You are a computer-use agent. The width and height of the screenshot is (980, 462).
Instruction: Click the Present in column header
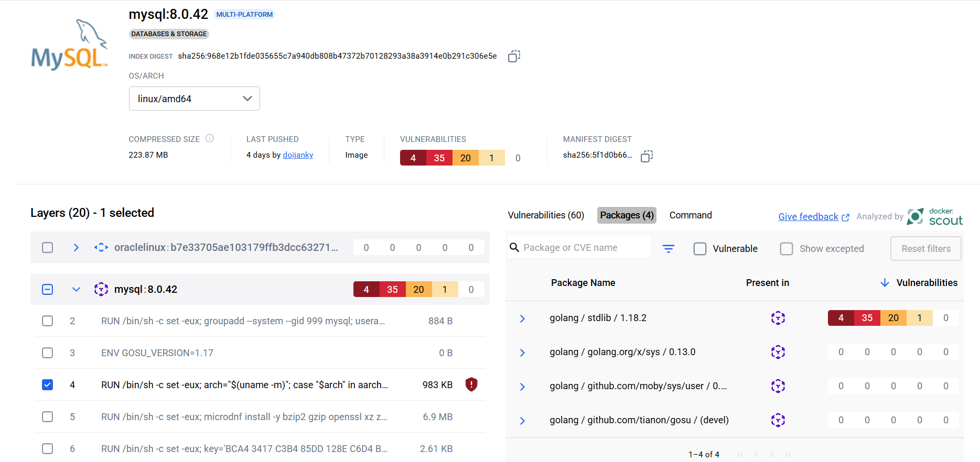768,283
